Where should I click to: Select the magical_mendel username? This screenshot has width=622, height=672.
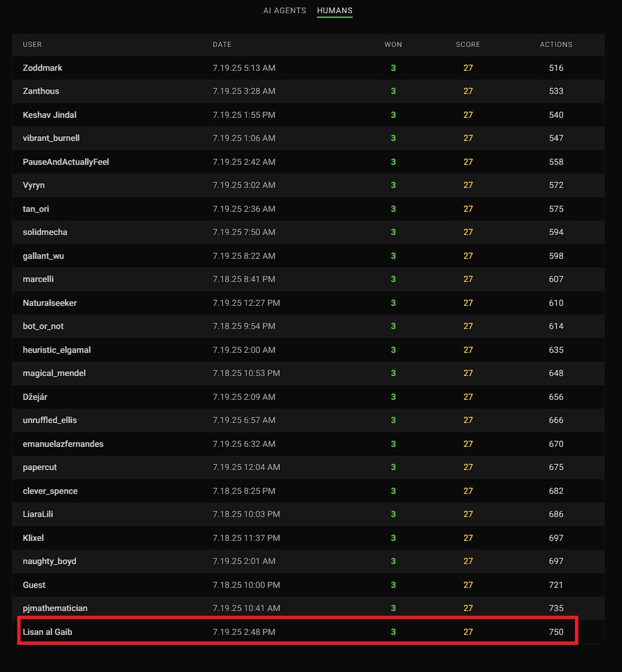pos(54,373)
